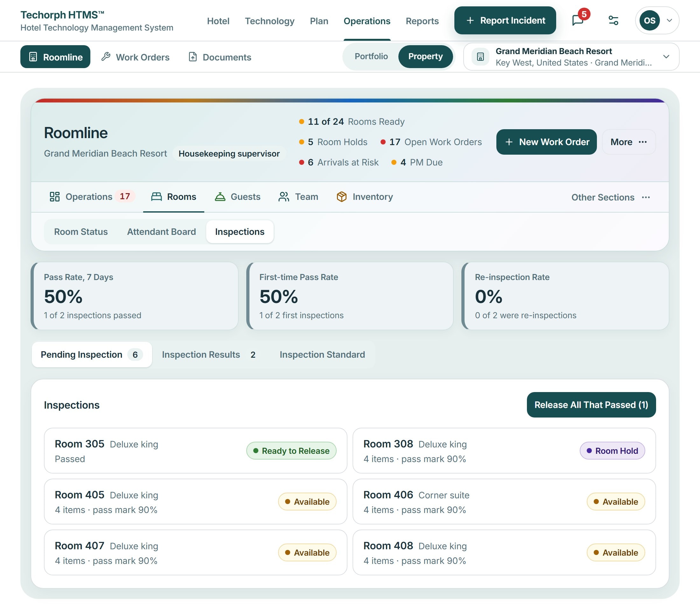Click the New Work Order button
This screenshot has height=611, width=700.
click(x=546, y=142)
